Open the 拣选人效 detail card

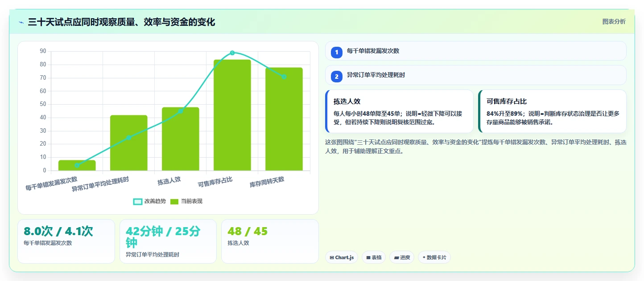[399, 111]
